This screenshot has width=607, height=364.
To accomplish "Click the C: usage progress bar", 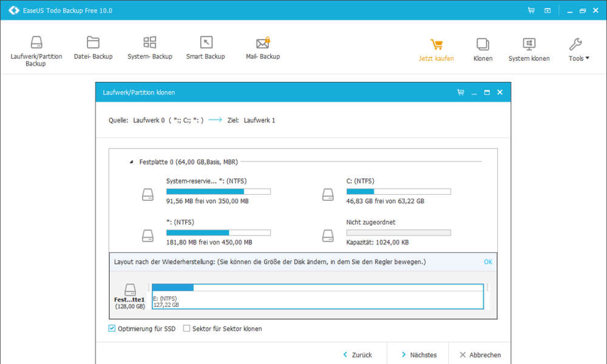I will coord(398,192).
